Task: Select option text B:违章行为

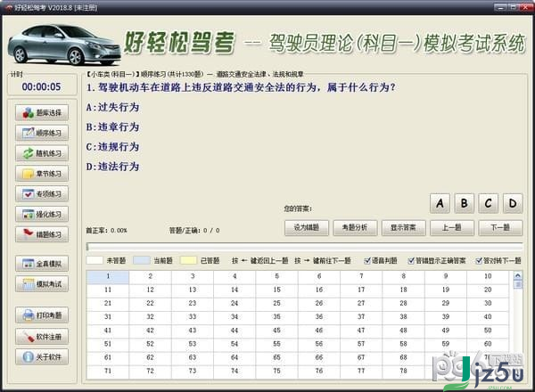Action: pos(112,127)
